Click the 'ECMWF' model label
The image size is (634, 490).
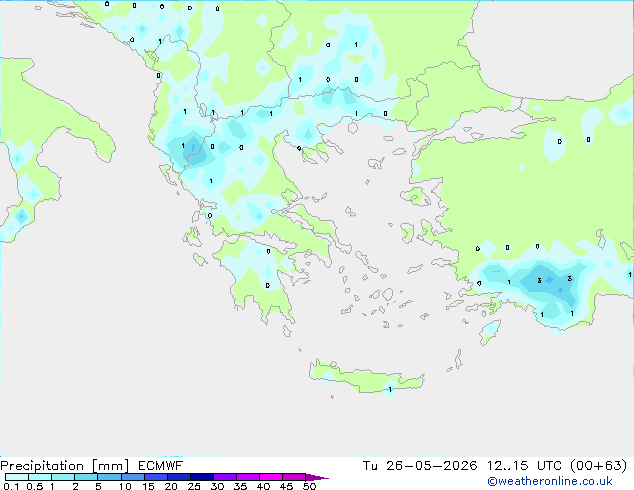[x=161, y=466]
